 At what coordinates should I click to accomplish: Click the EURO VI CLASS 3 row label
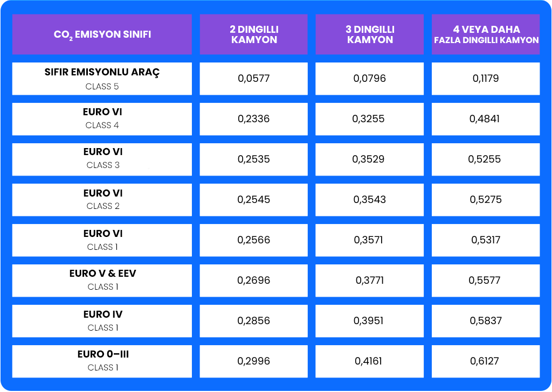[x=102, y=159]
